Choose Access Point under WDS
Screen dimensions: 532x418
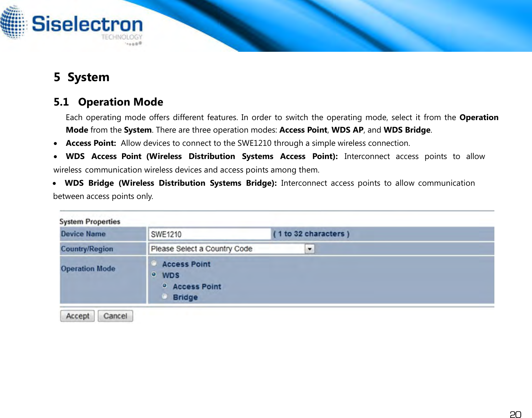(165, 286)
